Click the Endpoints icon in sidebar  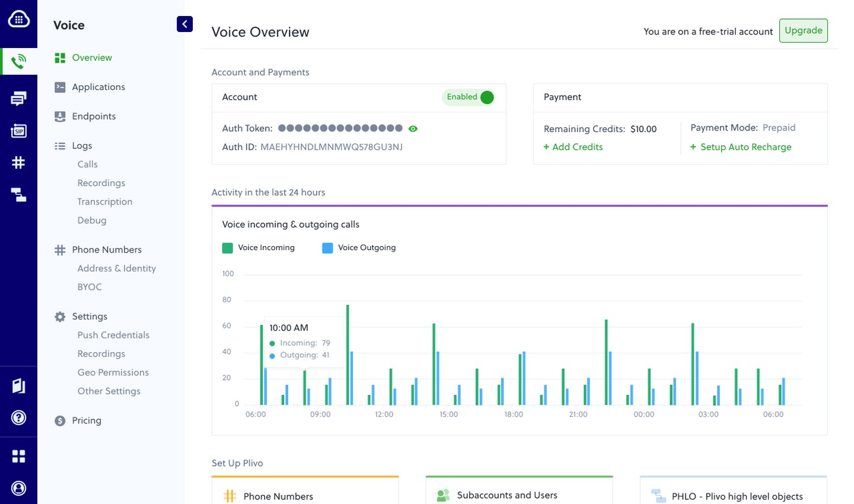point(60,116)
